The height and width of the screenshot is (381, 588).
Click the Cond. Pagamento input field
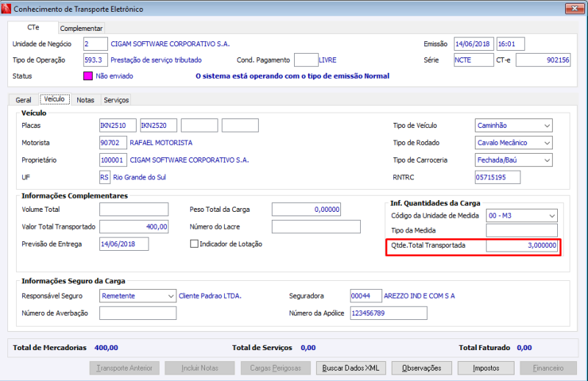point(306,60)
